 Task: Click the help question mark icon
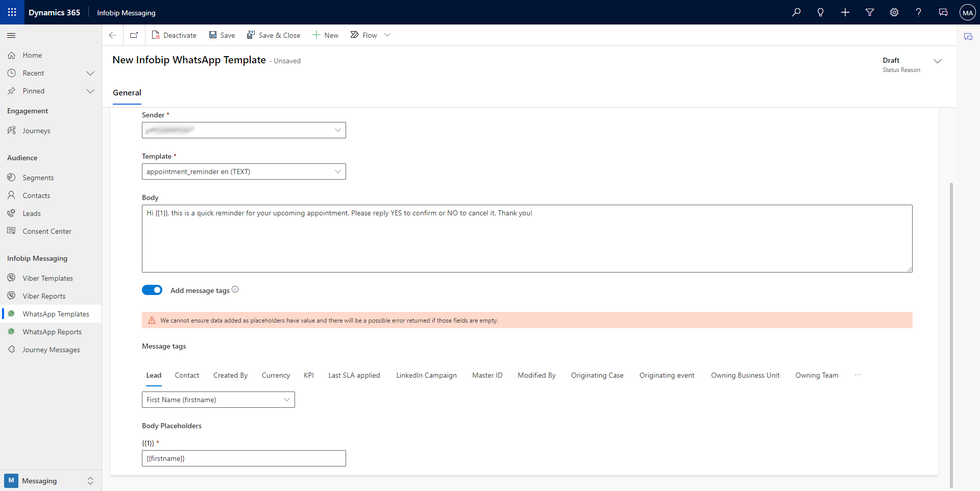(918, 12)
